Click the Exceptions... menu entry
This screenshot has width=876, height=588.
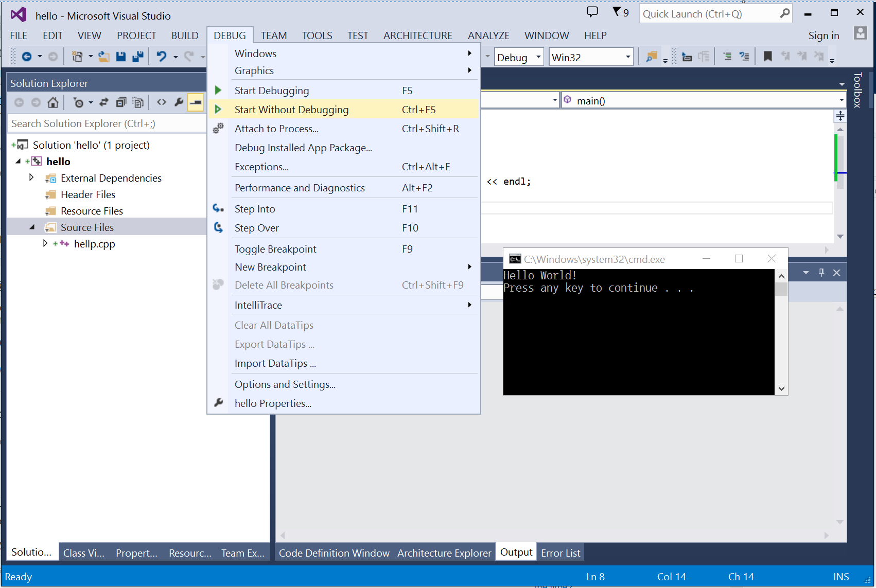pyautogui.click(x=344, y=167)
